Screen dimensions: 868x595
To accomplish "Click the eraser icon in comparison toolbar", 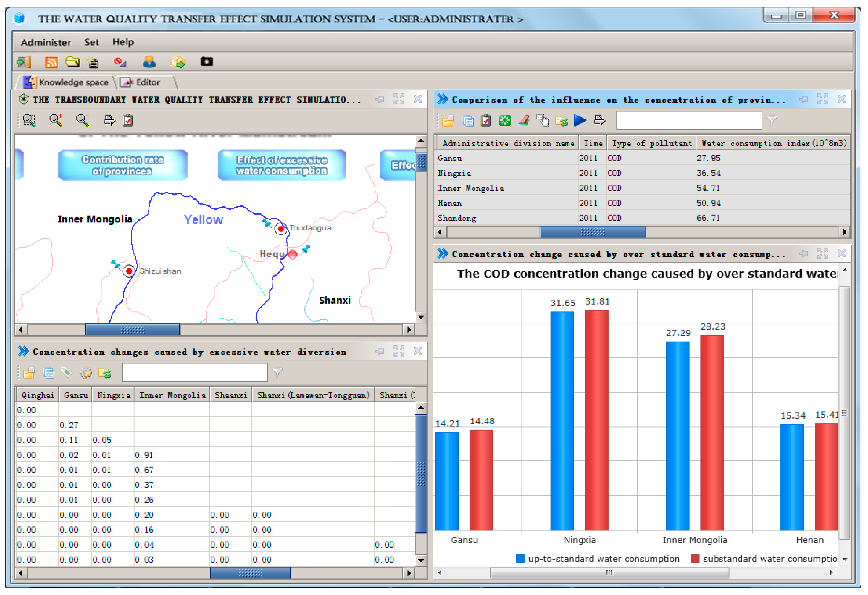I will click(x=524, y=120).
